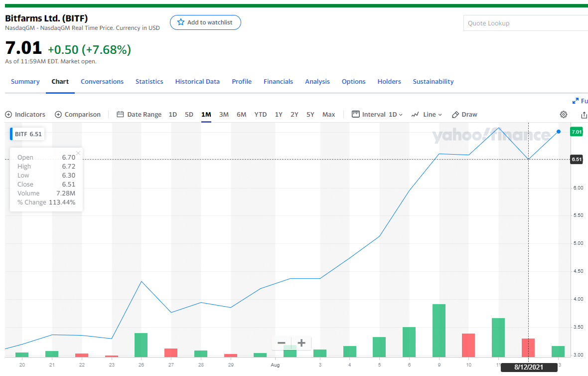Switch to the Conversations tab
This screenshot has width=588, height=376.
click(x=102, y=81)
